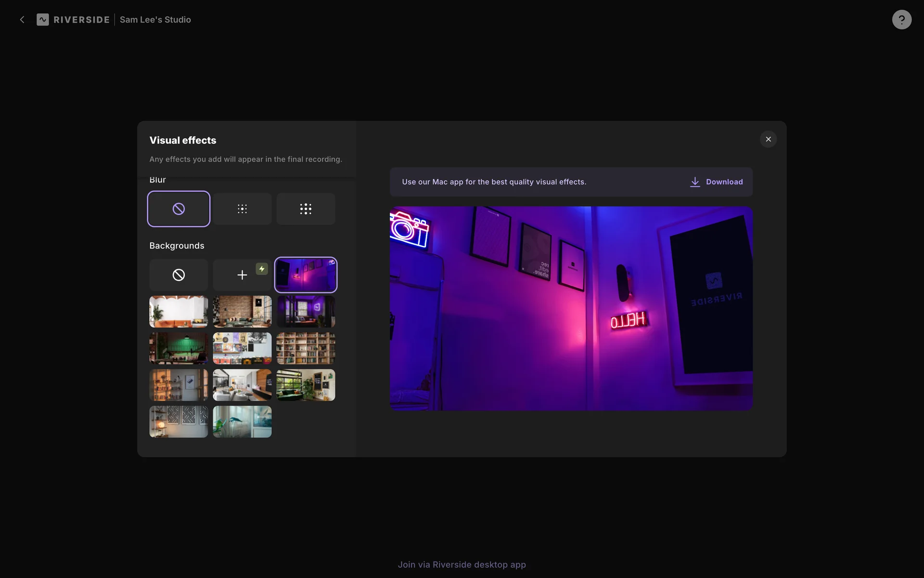
Task: Add a custom background with plus icon
Action: point(242,275)
